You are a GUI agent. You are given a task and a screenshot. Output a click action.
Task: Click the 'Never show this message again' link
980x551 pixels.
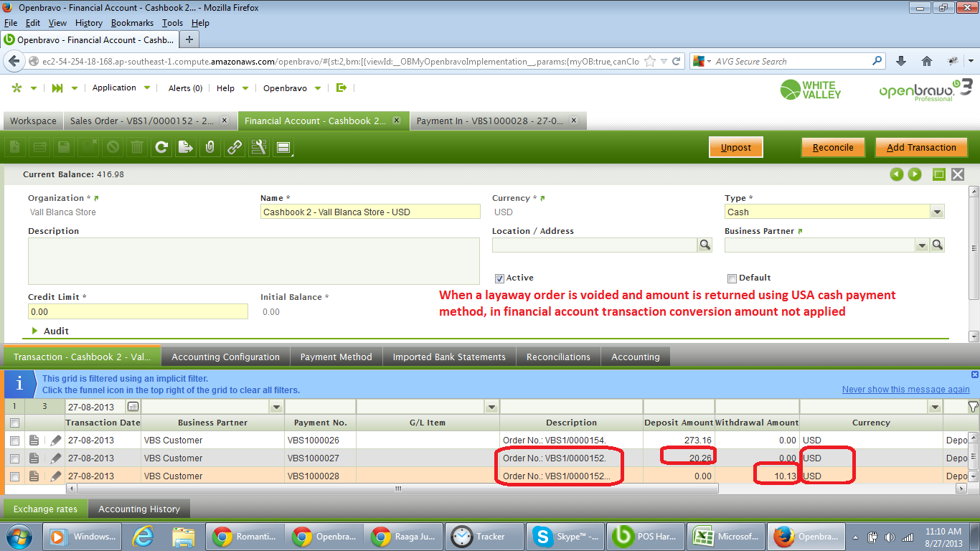[x=905, y=390]
